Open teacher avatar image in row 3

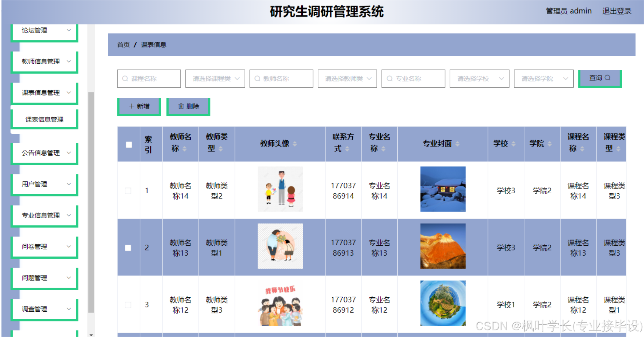(280, 303)
